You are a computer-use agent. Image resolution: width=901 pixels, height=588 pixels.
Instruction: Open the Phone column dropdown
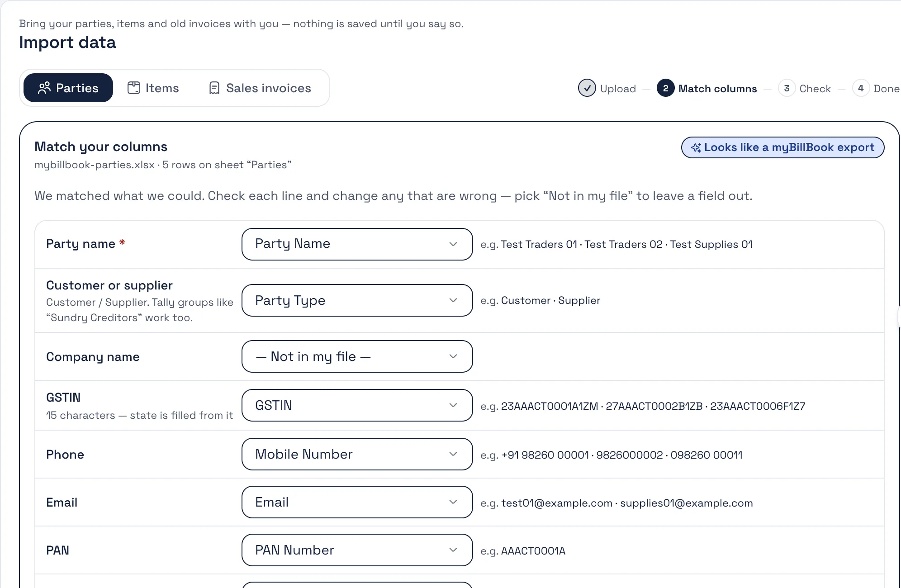pyautogui.click(x=357, y=454)
